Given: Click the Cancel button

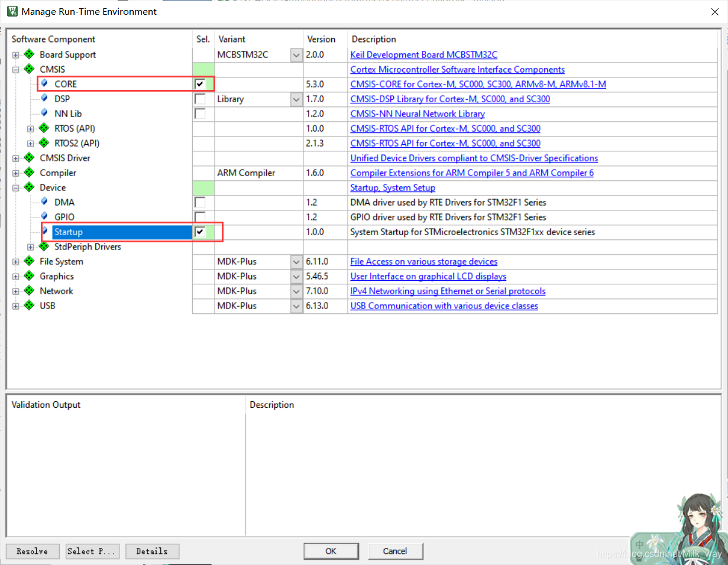Looking at the screenshot, I should point(395,551).
